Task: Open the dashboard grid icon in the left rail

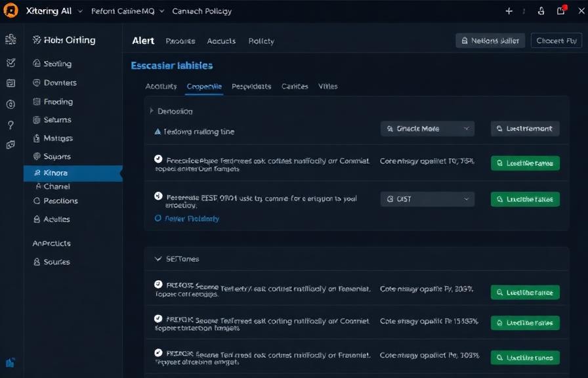Action: (x=10, y=40)
